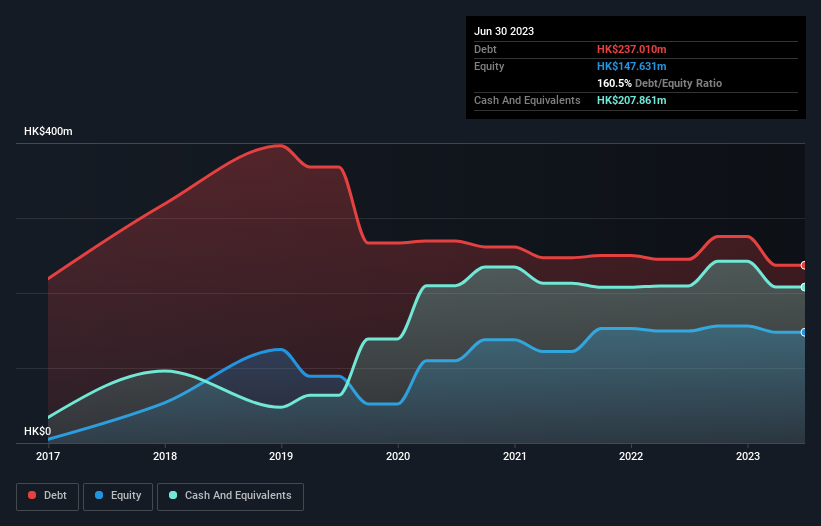Image resolution: width=821 pixels, height=526 pixels.
Task: Click the 2018 x-axis label
Action: click(165, 456)
